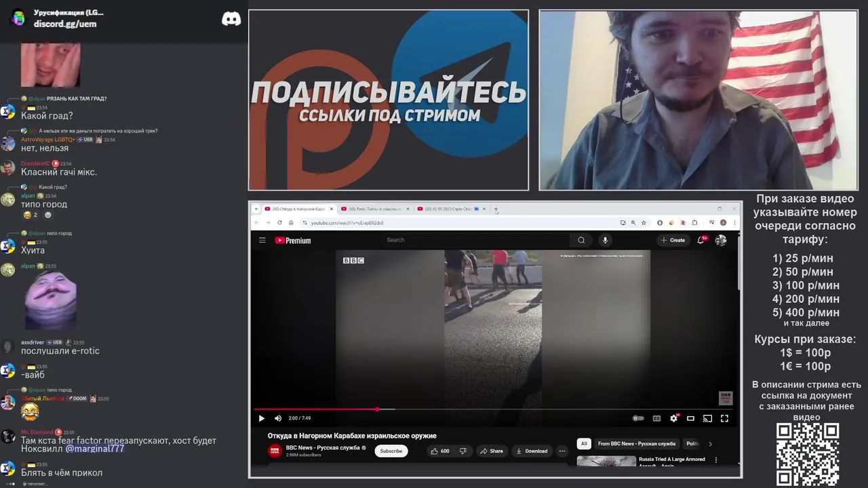Switch to theater mode
Viewport: 868px width, 488px height.
pos(690,418)
